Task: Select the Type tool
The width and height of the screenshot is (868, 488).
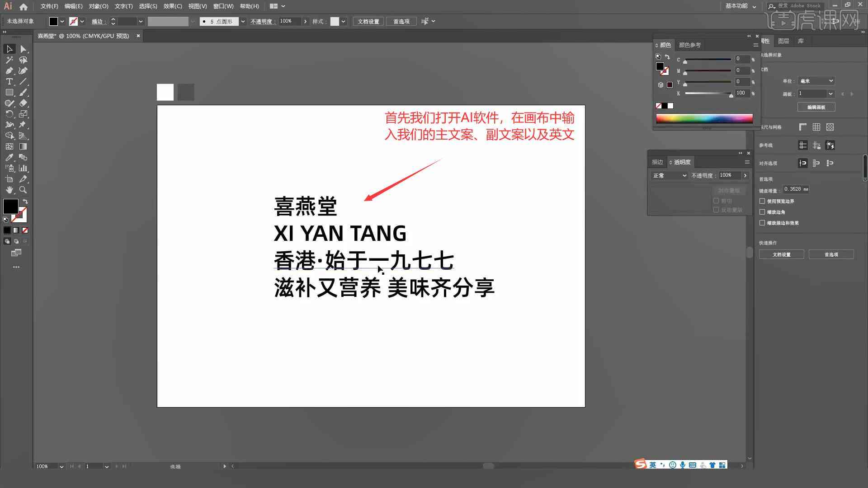Action: [8, 82]
